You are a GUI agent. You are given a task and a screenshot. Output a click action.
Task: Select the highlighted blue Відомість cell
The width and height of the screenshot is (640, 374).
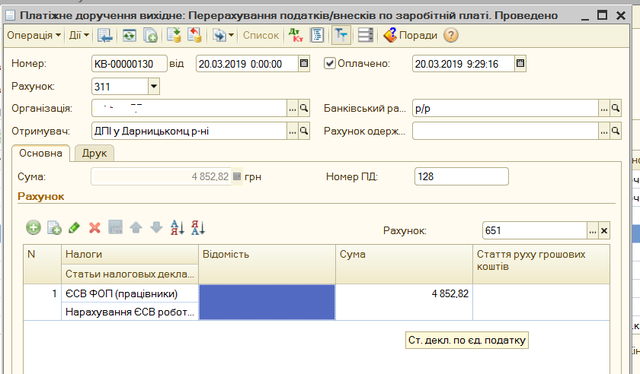coord(267,302)
